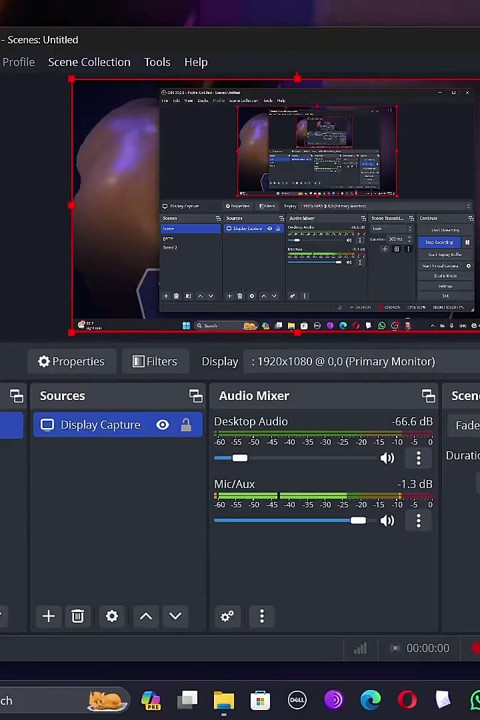The image size is (480, 720).
Task: Remove the selected source
Action: click(x=78, y=616)
